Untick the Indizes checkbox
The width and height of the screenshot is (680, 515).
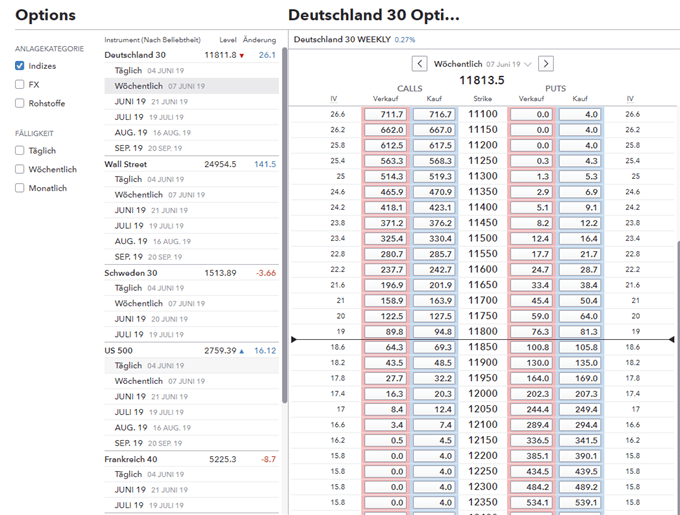point(20,66)
